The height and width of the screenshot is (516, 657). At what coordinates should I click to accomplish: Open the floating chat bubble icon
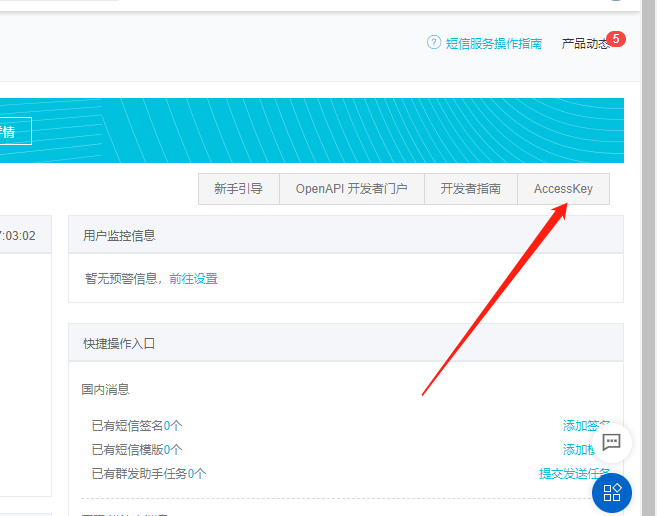[612, 442]
